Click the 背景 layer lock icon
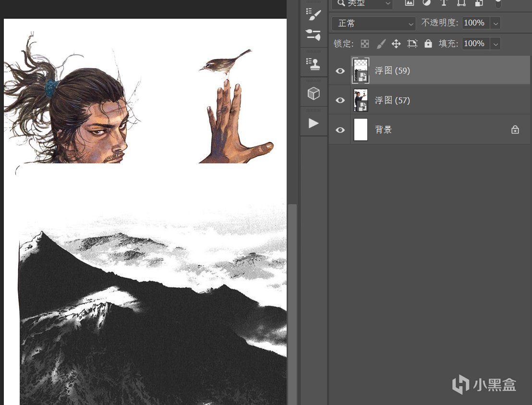Image resolution: width=532 pixels, height=405 pixels. [515, 130]
